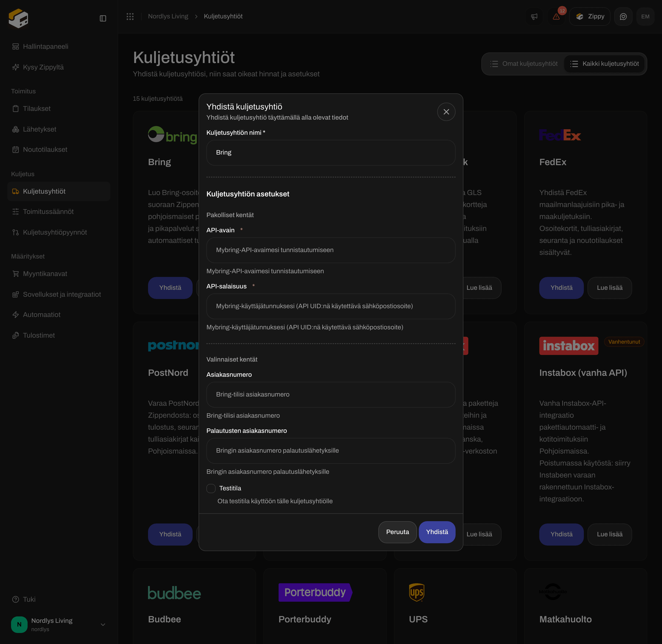Image resolution: width=662 pixels, height=644 pixels.
Task: Open alerts warning icon with badge
Action: coord(556,17)
